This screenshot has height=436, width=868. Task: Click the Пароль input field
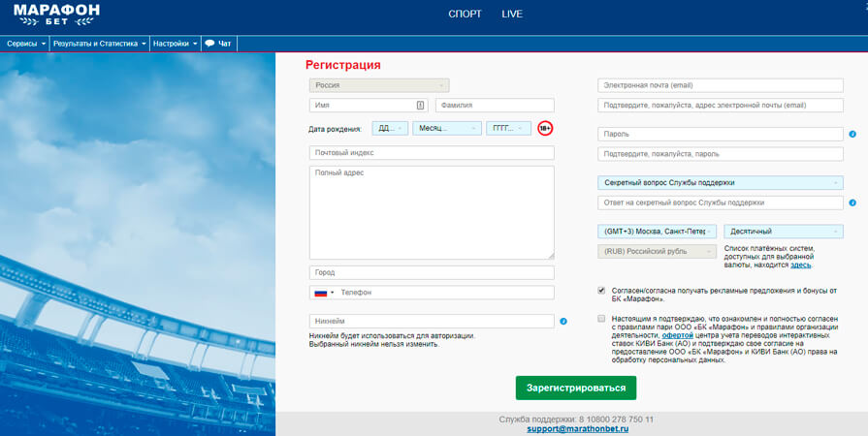[721, 134]
